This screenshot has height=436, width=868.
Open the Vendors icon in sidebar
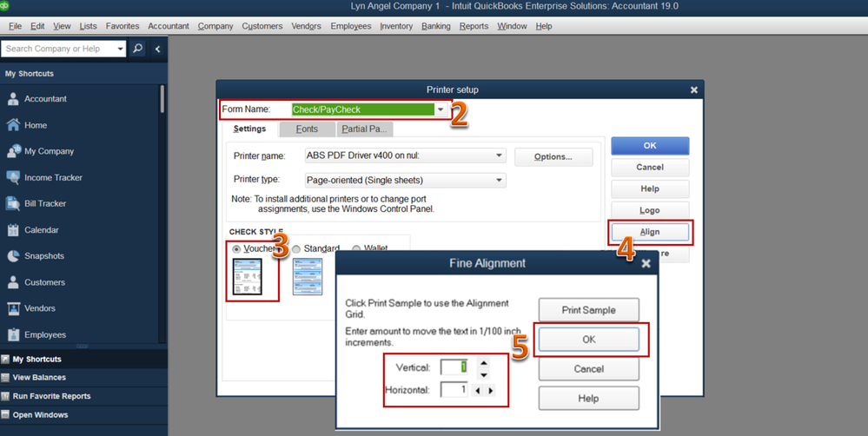pos(13,308)
